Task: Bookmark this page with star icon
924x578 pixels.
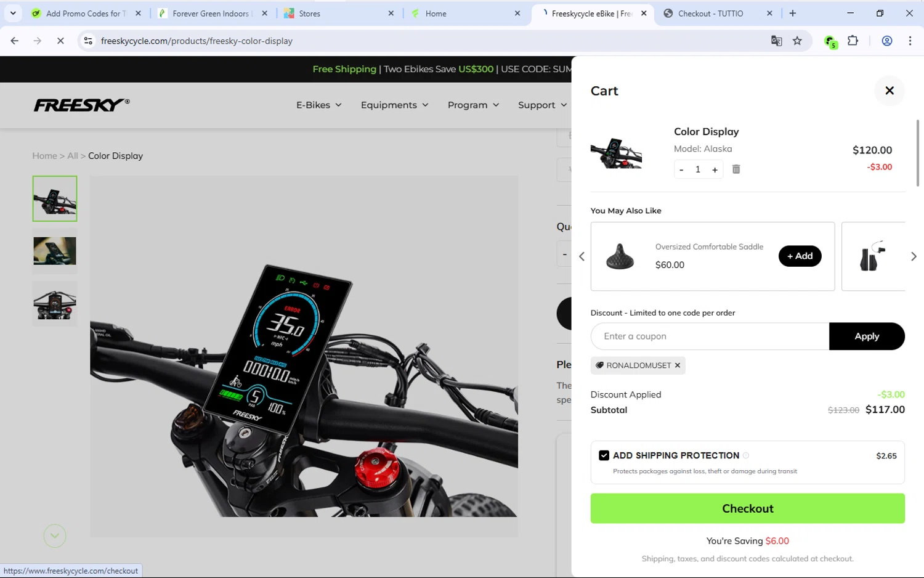Action: tap(797, 41)
